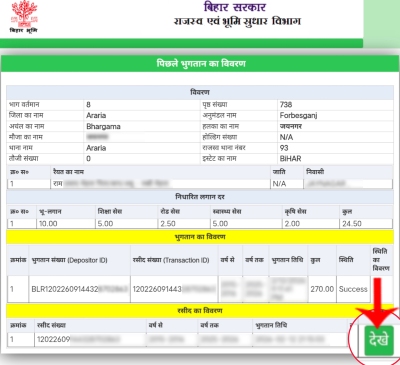Click depositor ID BLR1202260914432
This screenshot has width=400, height=365.
click(x=65, y=289)
